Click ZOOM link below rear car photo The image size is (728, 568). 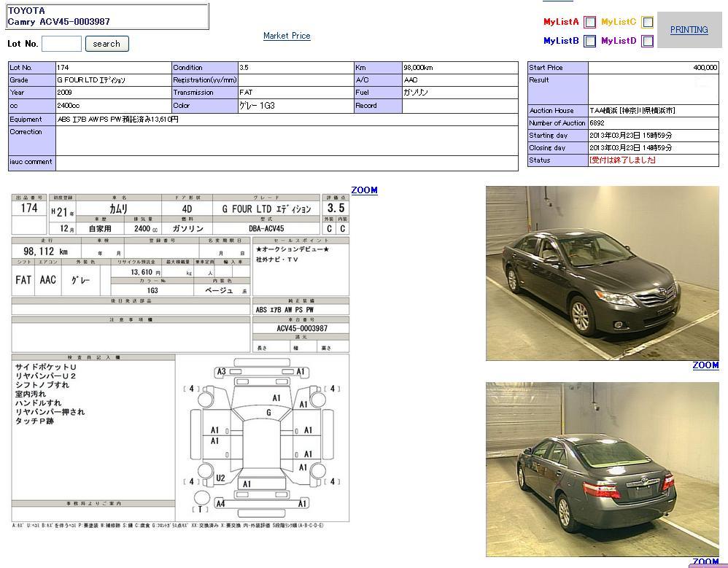point(705,562)
